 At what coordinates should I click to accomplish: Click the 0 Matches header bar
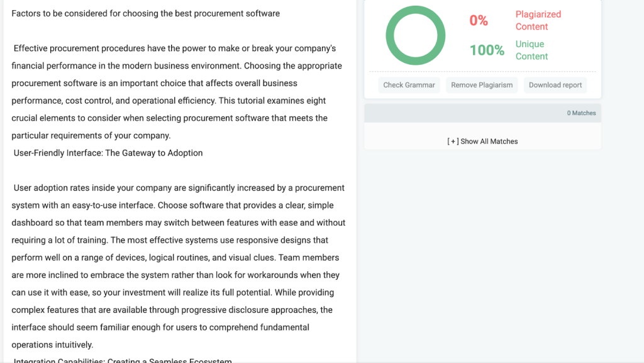tap(482, 113)
